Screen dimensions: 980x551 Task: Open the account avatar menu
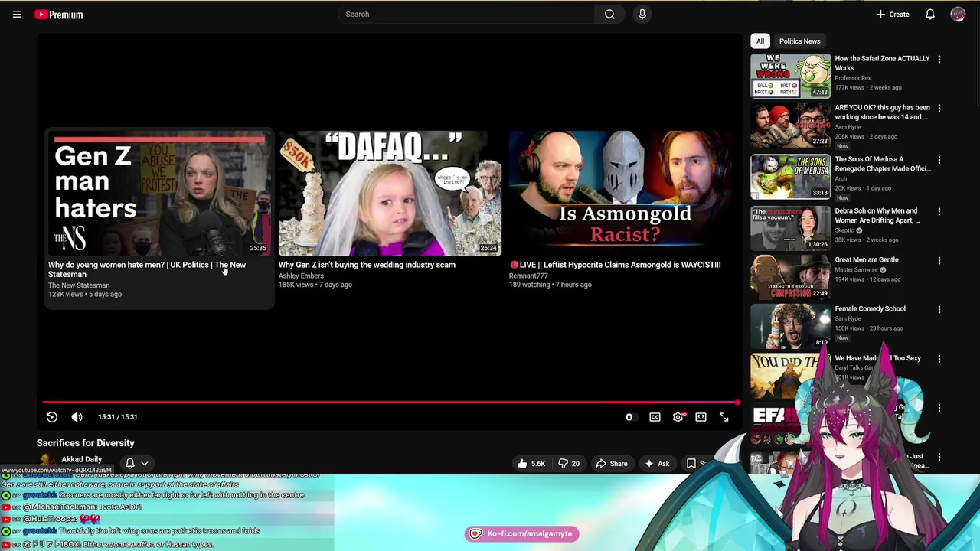pyautogui.click(x=958, y=14)
